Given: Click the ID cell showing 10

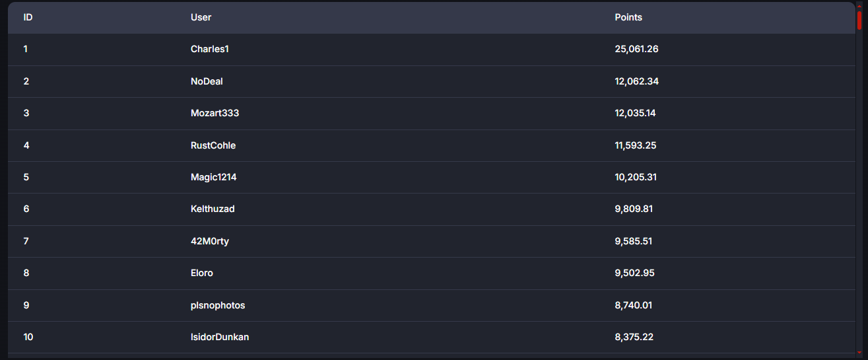Looking at the screenshot, I should 28,337.
